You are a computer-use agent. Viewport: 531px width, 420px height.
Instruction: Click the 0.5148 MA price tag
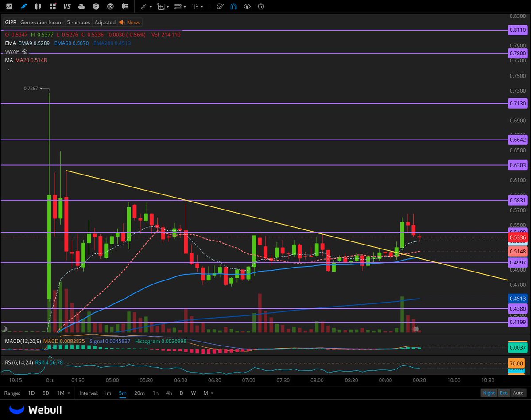(x=518, y=251)
